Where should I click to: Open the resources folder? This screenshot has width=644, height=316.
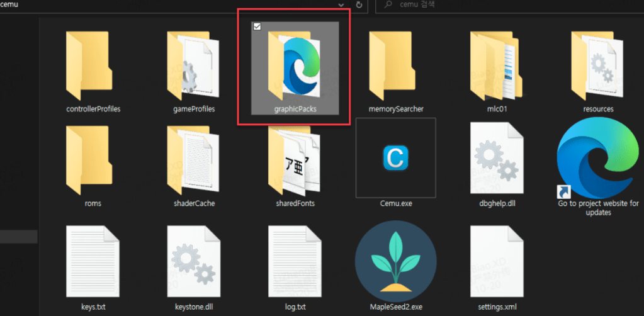pos(597,66)
